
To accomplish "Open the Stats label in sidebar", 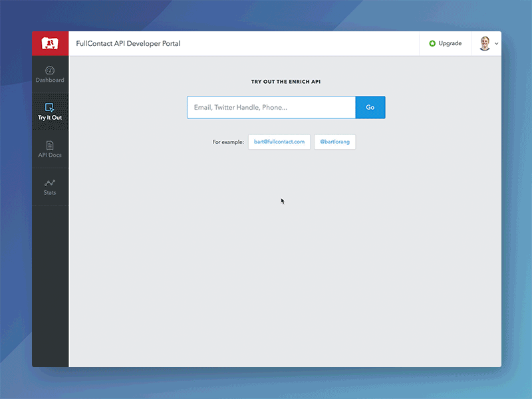I will click(x=50, y=192).
